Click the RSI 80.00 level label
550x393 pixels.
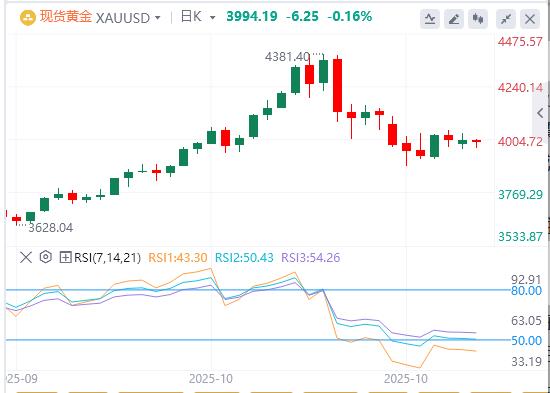(x=526, y=291)
